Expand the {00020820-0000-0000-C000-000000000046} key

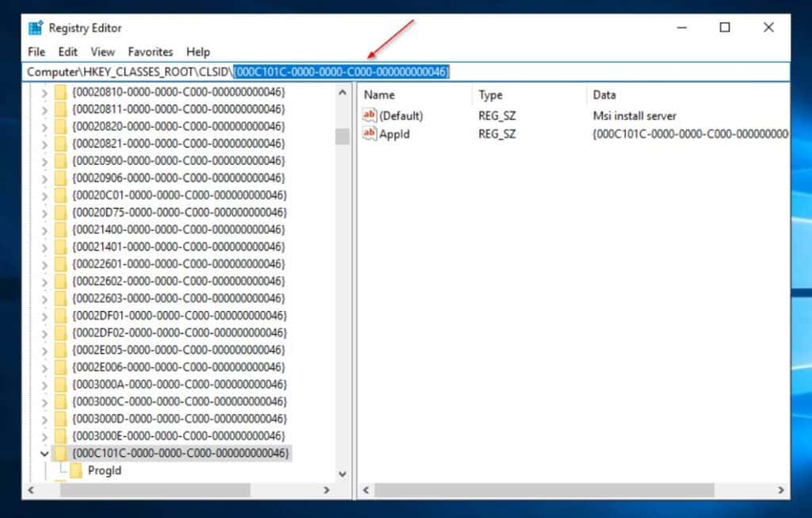[44, 127]
